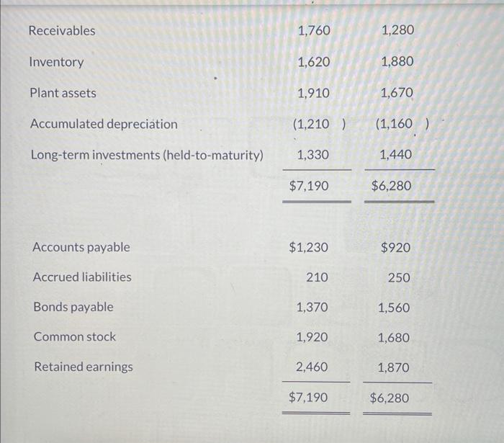Click the Plant assets value 1,910

[314, 93]
